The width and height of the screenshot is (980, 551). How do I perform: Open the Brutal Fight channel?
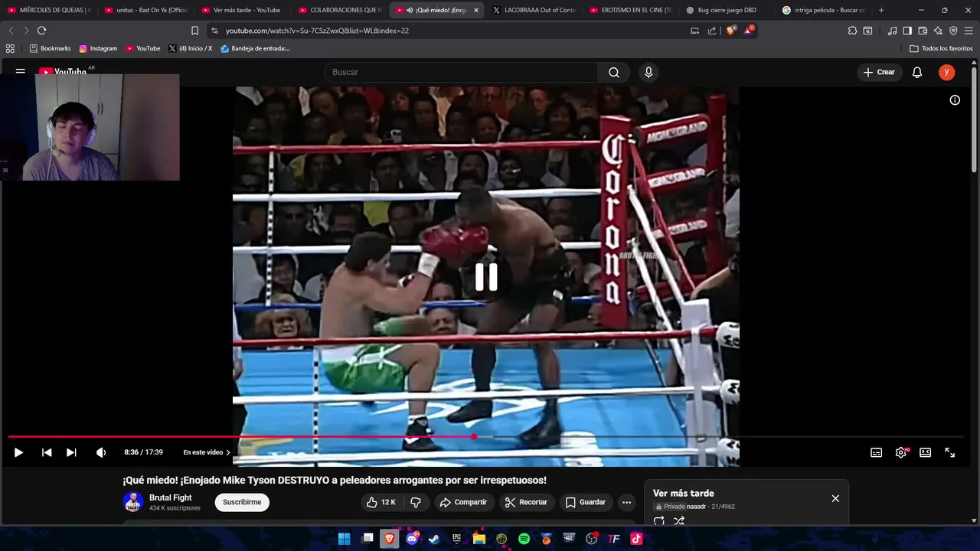pos(171,497)
